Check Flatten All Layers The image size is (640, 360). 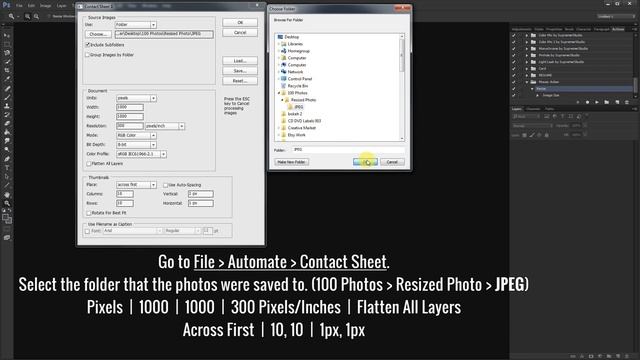tap(89, 164)
